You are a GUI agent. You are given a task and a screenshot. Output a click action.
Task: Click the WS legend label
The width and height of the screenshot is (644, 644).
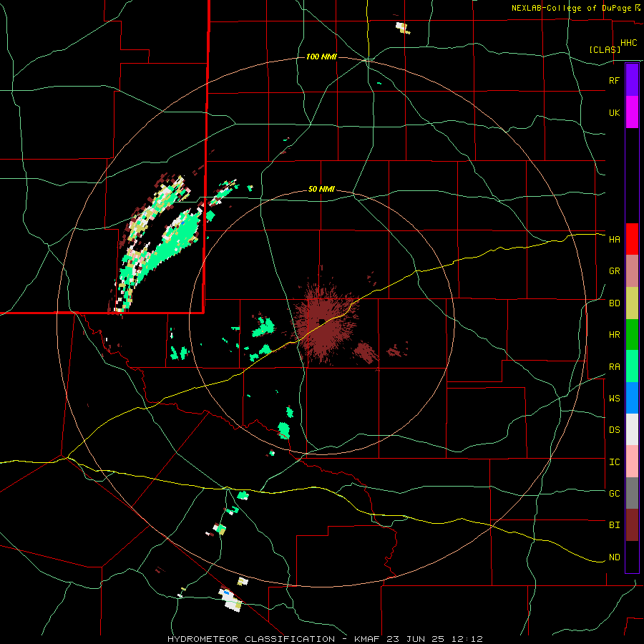click(614, 399)
